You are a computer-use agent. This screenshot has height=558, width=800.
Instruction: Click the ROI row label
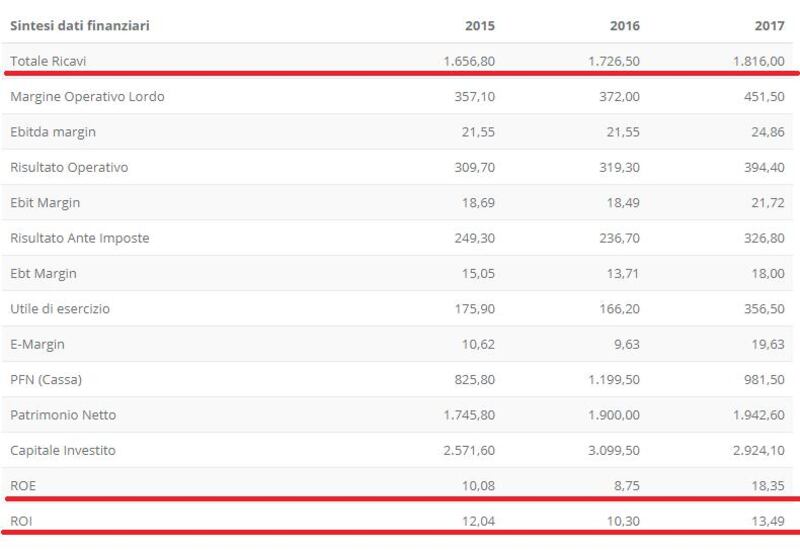[x=21, y=521]
